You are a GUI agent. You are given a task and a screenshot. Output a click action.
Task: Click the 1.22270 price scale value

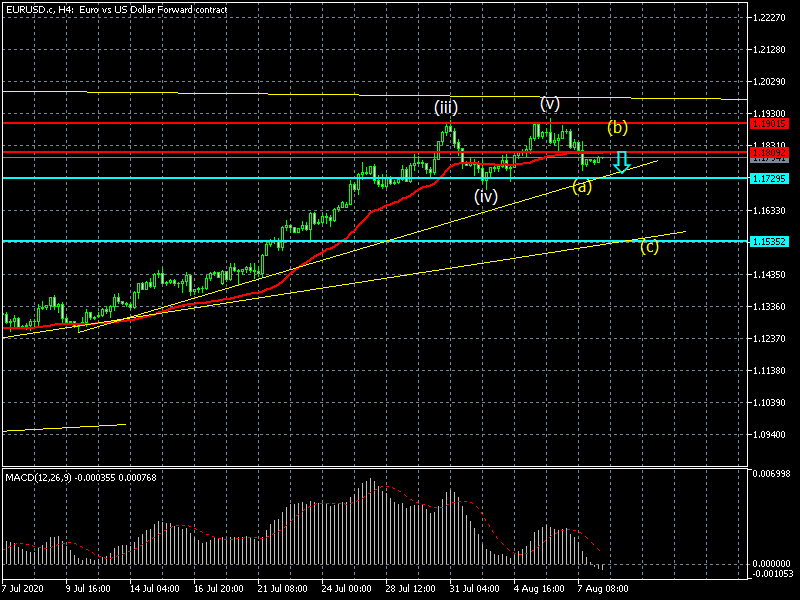coord(770,19)
